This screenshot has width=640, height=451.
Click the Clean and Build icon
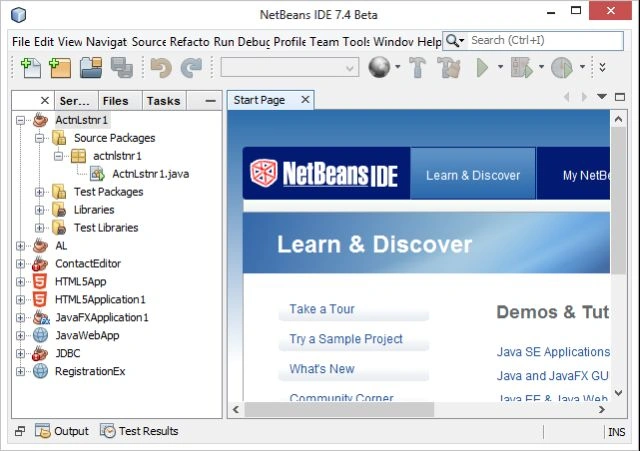coord(449,68)
